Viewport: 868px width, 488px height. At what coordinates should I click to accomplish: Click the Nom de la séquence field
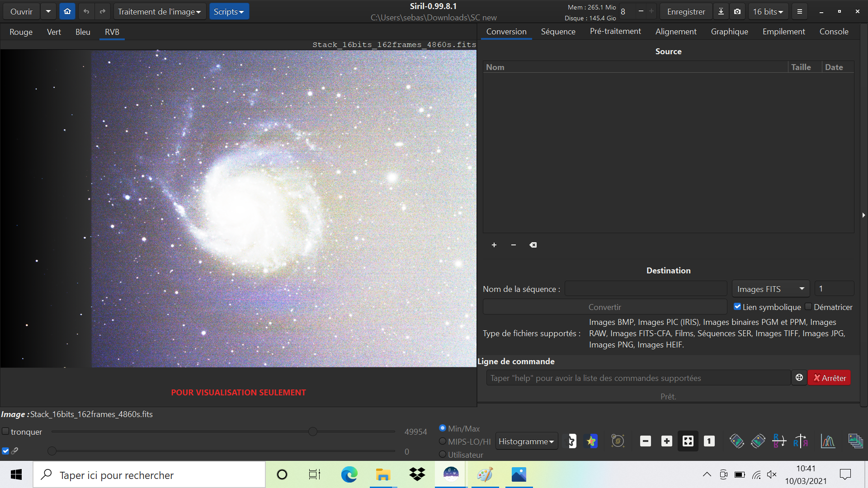(646, 289)
